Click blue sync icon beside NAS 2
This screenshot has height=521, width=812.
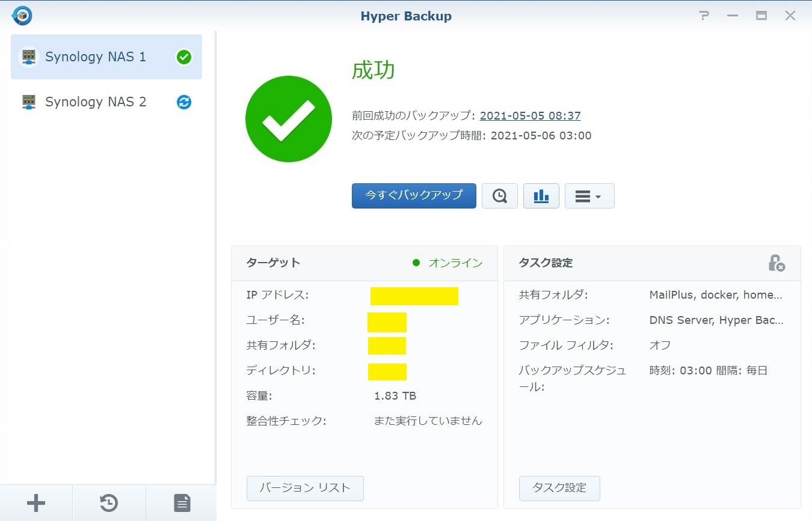(184, 102)
